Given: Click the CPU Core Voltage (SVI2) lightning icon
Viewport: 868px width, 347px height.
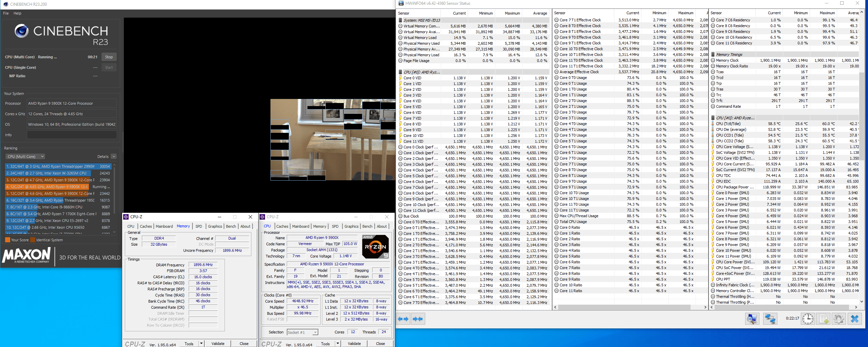Looking at the screenshot, I should pos(713,147).
